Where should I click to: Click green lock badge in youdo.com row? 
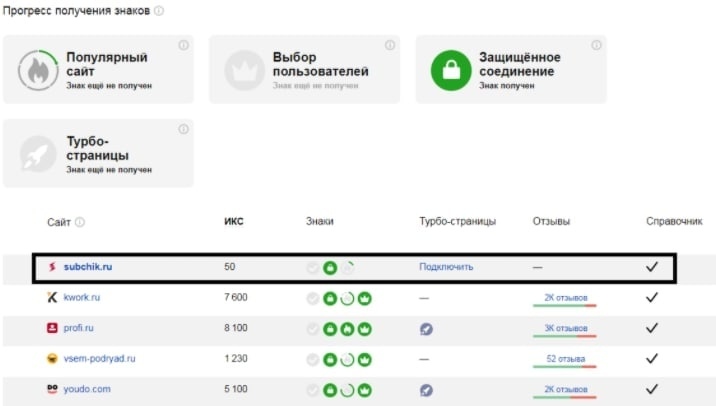[330, 390]
